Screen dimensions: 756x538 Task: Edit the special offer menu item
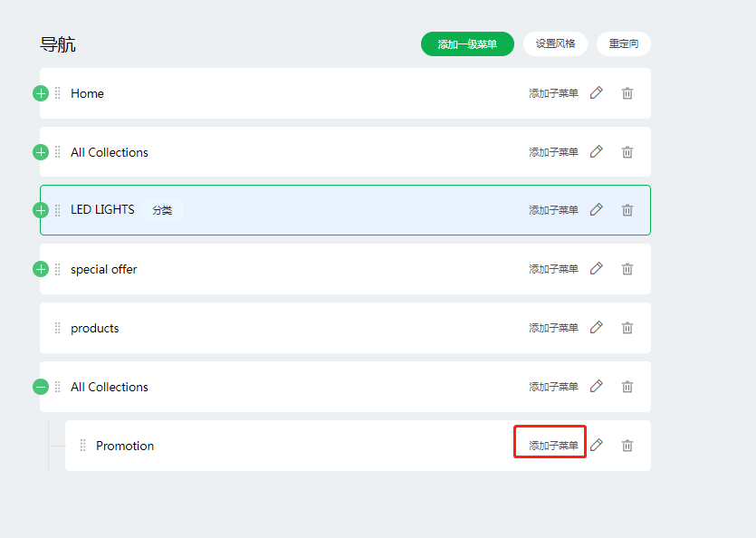coord(597,268)
